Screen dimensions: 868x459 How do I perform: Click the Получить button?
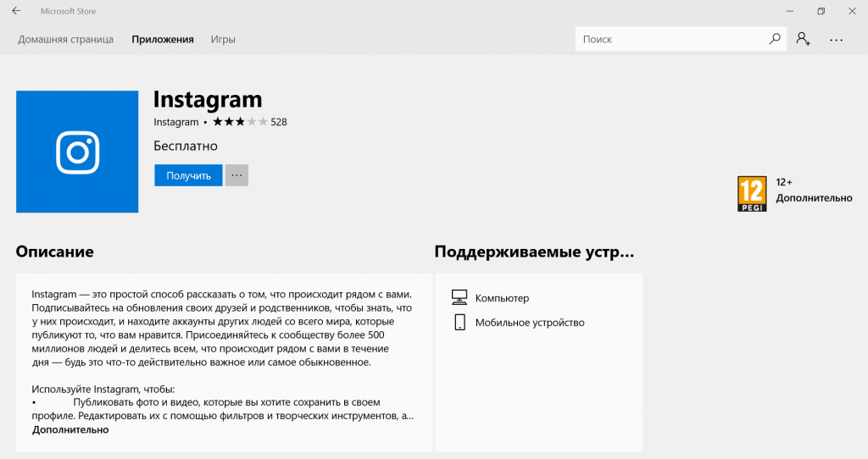[x=188, y=175]
